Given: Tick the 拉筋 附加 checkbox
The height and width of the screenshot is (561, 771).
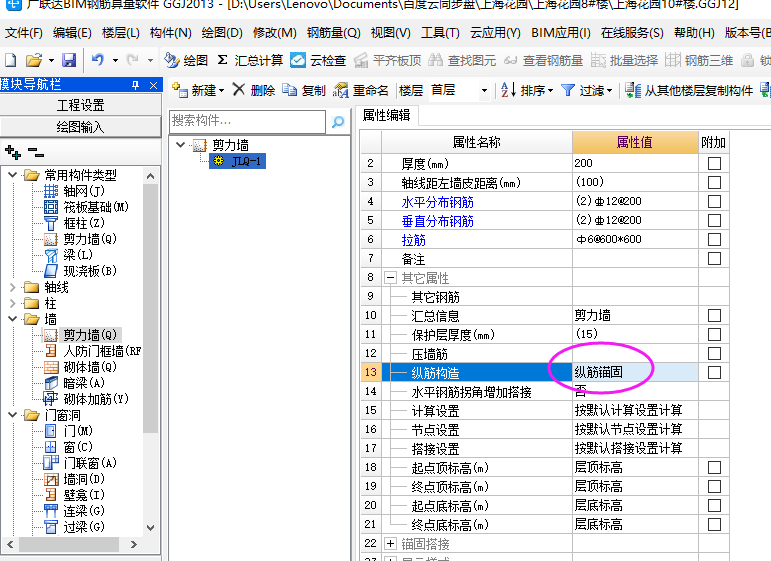Looking at the screenshot, I should (714, 239).
